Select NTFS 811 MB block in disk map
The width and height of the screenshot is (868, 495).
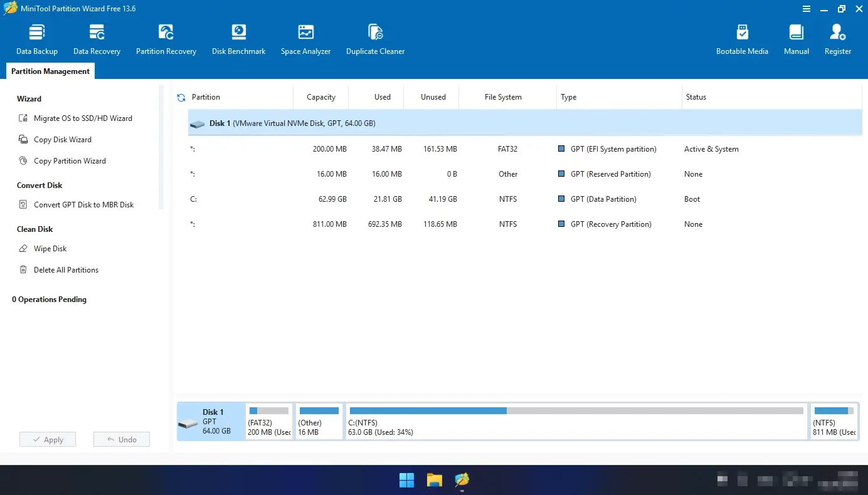834,421
